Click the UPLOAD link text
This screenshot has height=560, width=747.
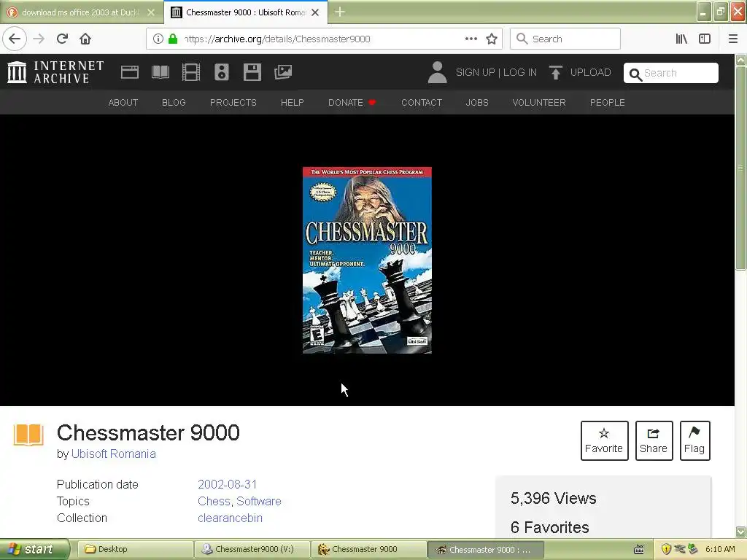point(590,72)
